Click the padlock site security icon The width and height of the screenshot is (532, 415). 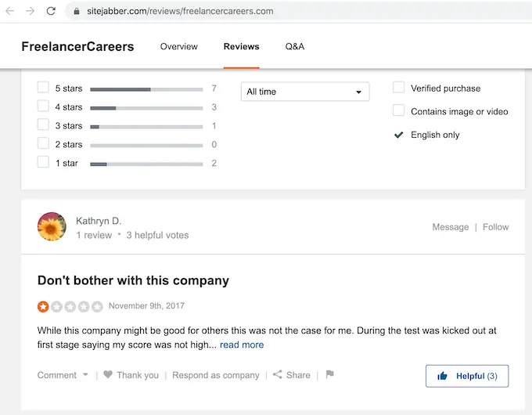pos(76,12)
